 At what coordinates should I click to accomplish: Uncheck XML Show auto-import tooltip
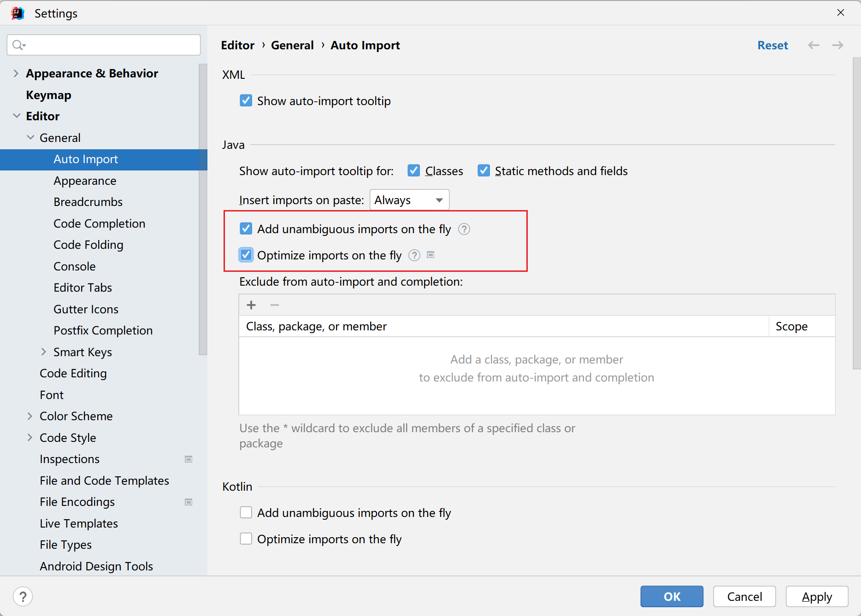coord(246,101)
